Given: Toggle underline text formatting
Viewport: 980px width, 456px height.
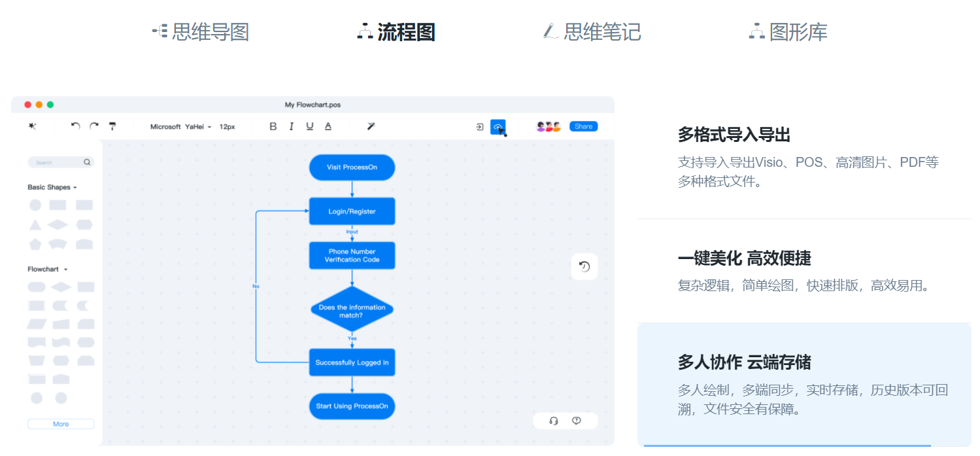Looking at the screenshot, I should pos(309,126).
